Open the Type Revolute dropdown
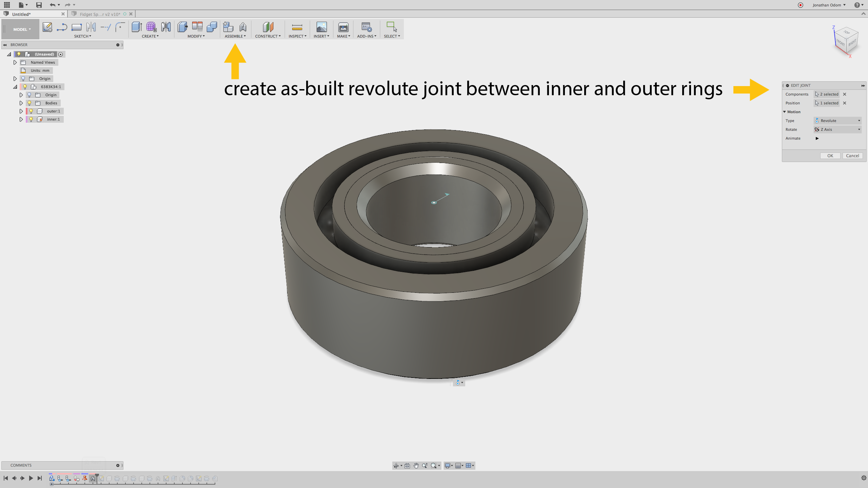Viewport: 868px width, 488px height. point(837,121)
